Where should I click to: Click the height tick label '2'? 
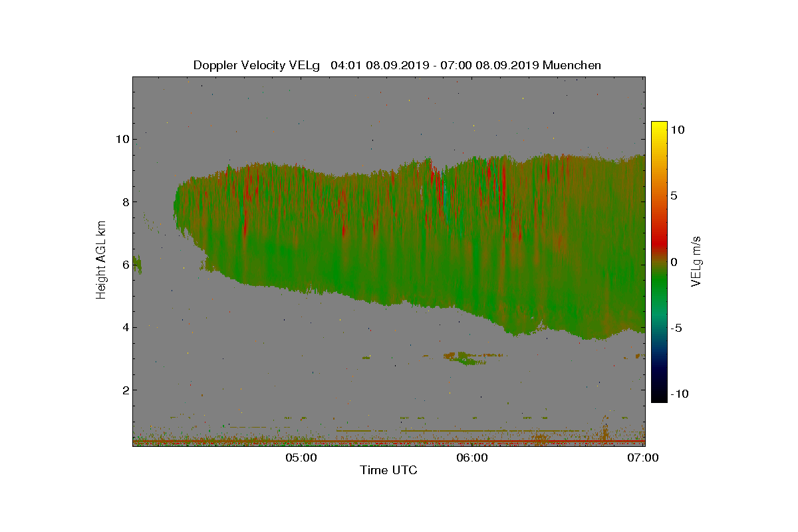(x=125, y=390)
